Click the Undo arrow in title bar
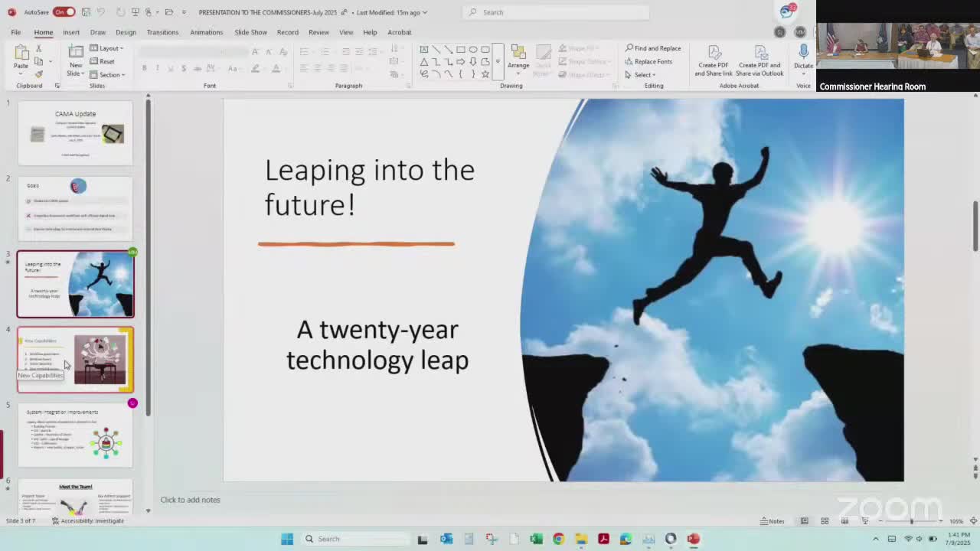 100,12
